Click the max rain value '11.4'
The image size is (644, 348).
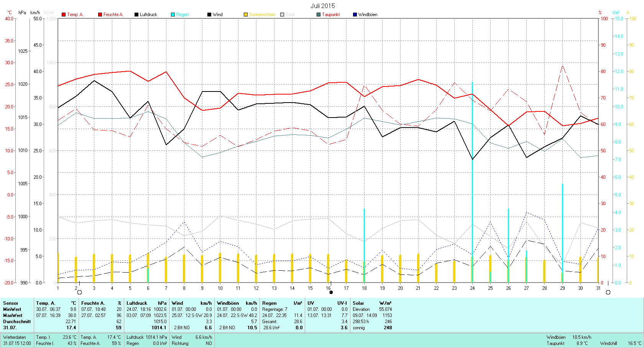pos(298,315)
